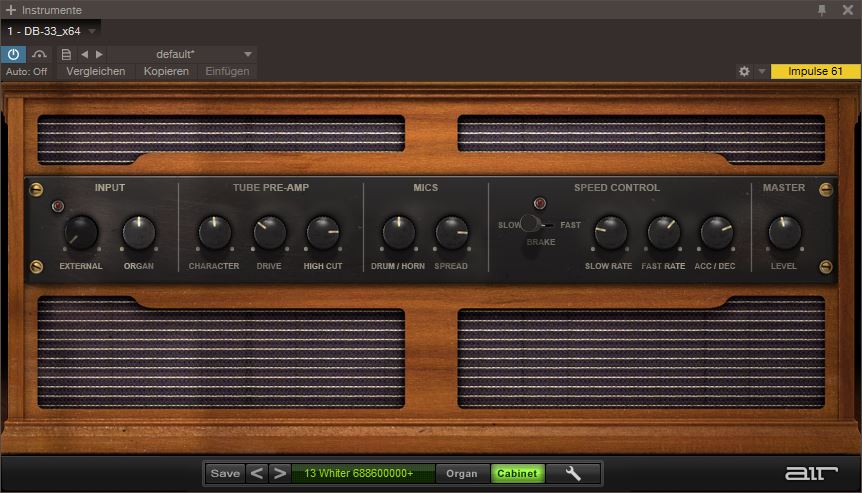Expand the 1 - DB-33_x64 instrument dropdown
This screenshot has width=862, height=493.
(x=92, y=31)
